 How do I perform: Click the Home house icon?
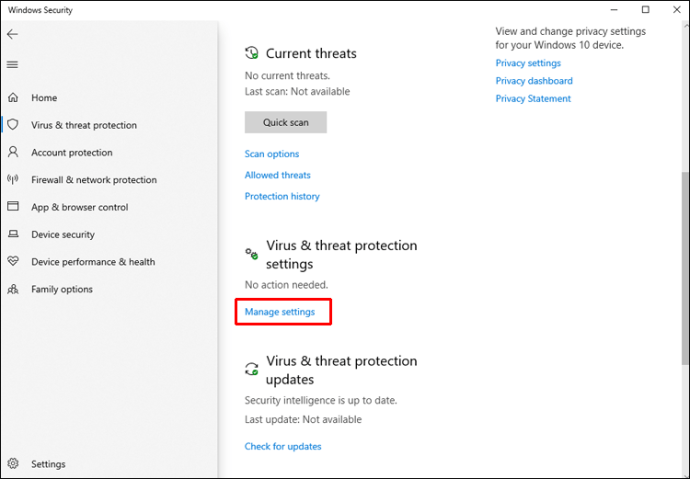point(13,98)
